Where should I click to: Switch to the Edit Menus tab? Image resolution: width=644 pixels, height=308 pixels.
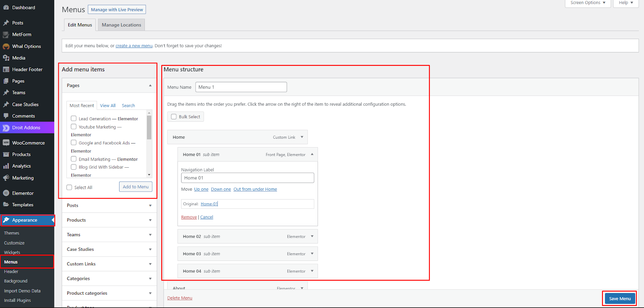[80, 25]
